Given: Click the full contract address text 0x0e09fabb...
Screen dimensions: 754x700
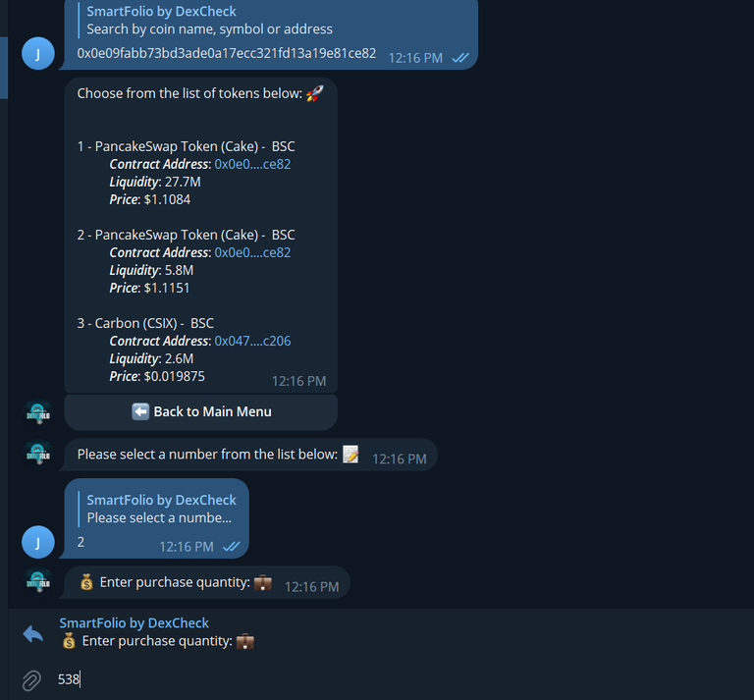Looking at the screenshot, I should [227, 53].
